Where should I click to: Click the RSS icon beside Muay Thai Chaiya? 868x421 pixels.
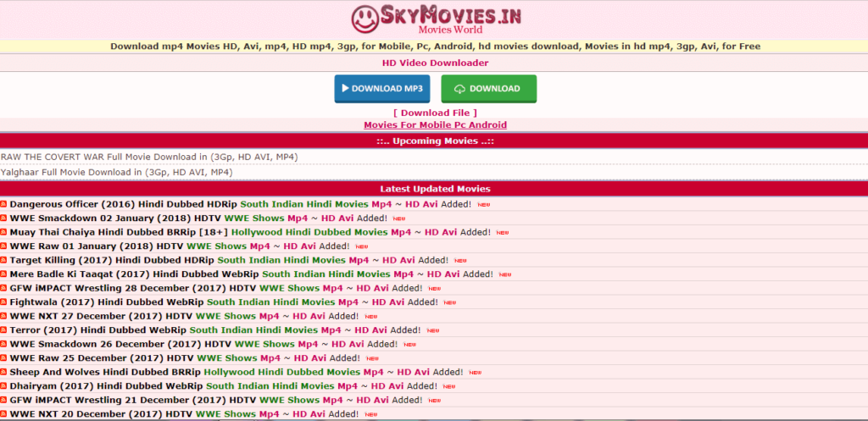coord(3,232)
